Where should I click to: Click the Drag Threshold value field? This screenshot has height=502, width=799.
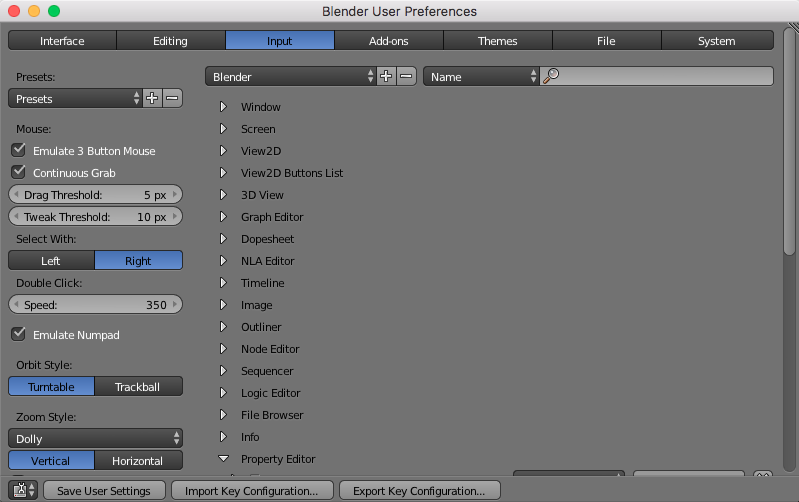[x=95, y=195]
